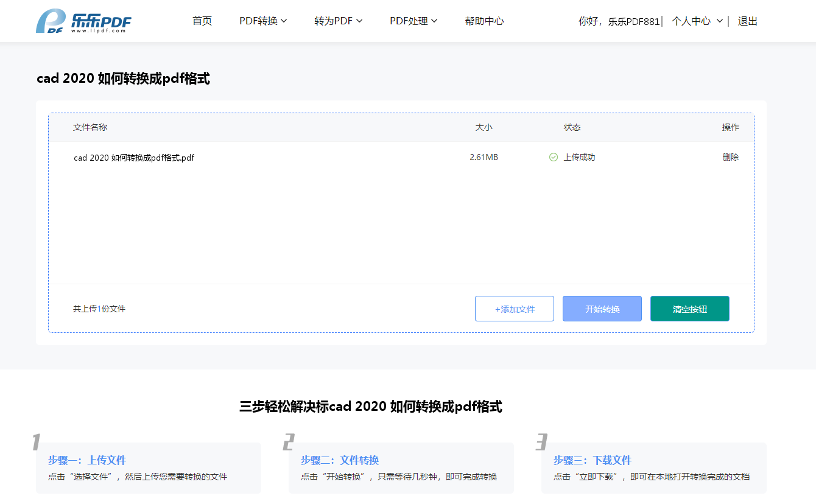Click the step two description about 开始转换
816x504 pixels.
pyautogui.click(x=399, y=477)
